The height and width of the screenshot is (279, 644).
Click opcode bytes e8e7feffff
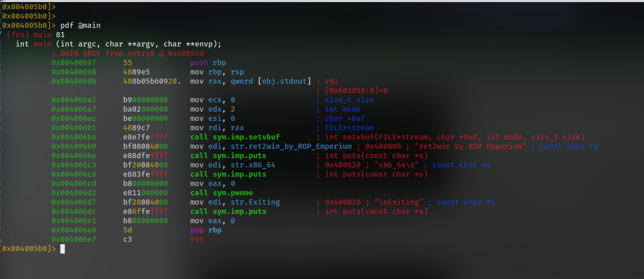(145, 137)
